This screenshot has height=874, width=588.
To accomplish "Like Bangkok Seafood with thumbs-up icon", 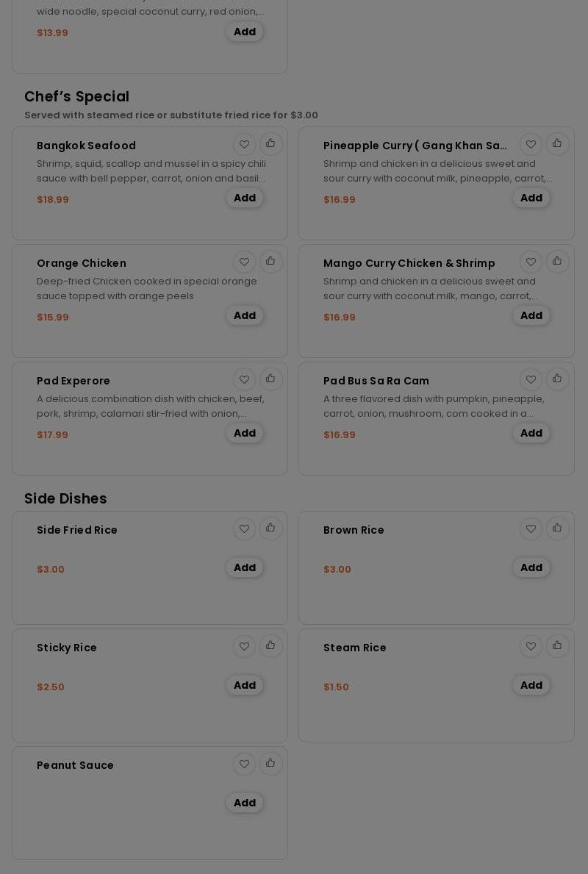I will [x=270, y=144].
